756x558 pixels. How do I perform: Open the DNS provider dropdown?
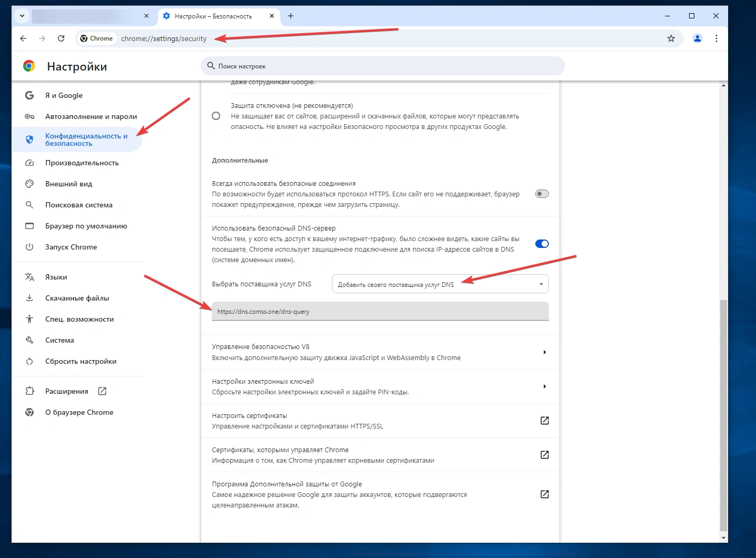[x=440, y=284]
